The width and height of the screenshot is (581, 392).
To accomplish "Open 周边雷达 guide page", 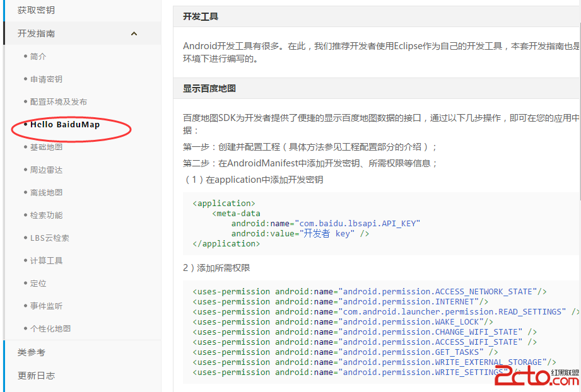I will (x=46, y=170).
